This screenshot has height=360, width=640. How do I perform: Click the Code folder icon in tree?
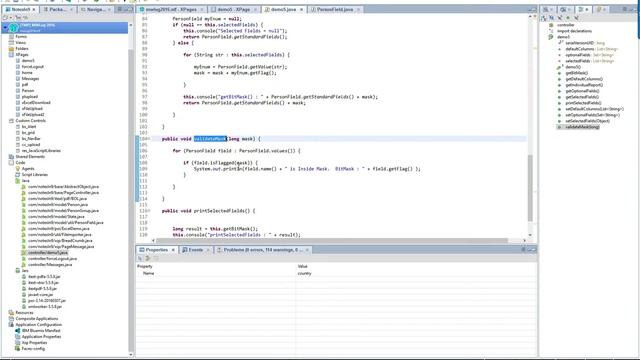11,162
